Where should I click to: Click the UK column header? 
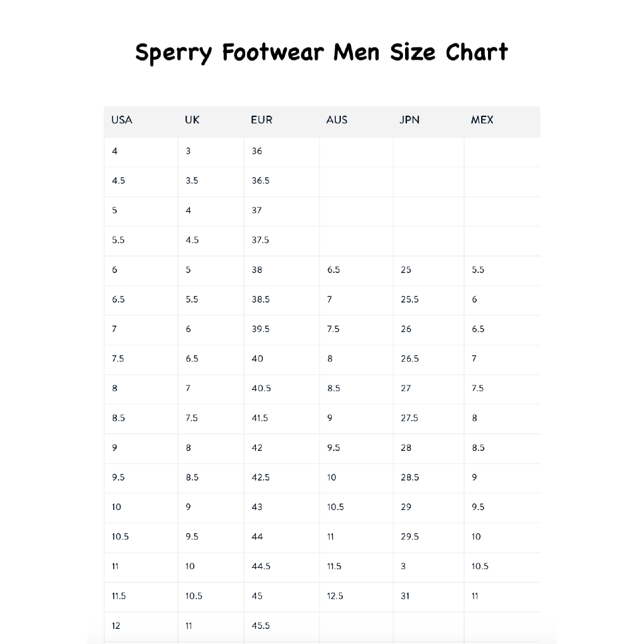(192, 120)
